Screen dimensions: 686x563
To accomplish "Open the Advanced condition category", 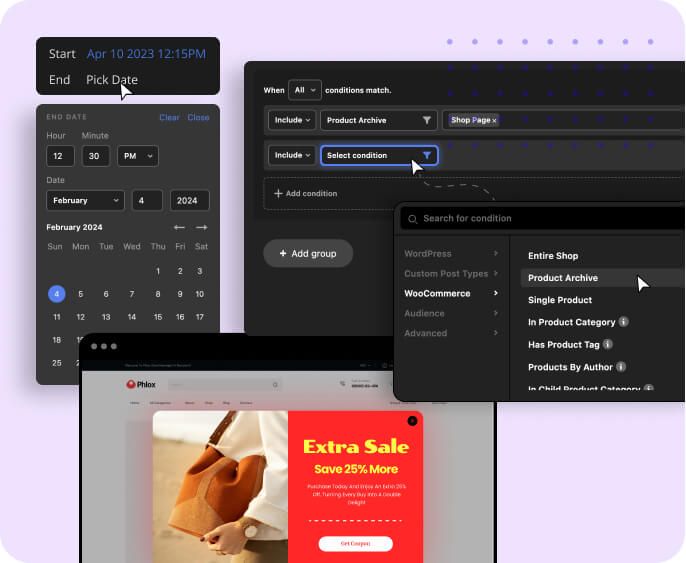I will (452, 333).
